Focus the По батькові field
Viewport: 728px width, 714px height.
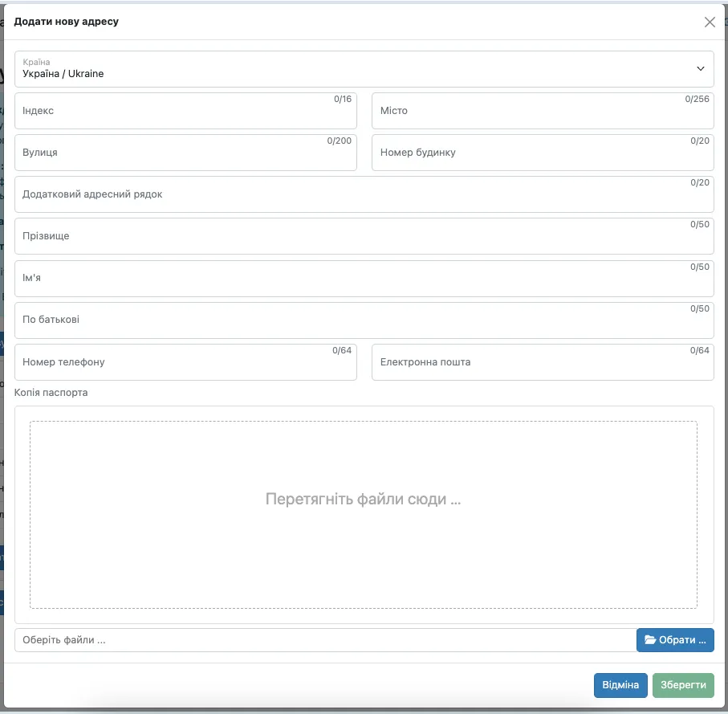pyautogui.click(x=364, y=320)
